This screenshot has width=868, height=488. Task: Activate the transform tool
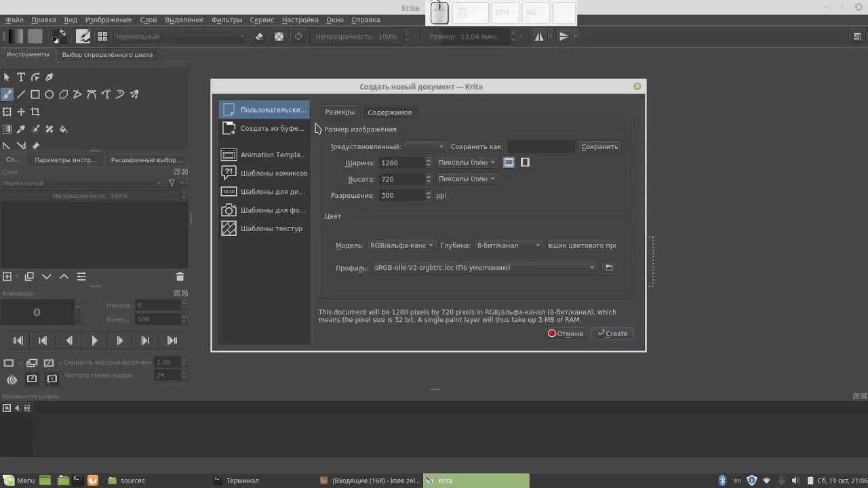click(7, 112)
